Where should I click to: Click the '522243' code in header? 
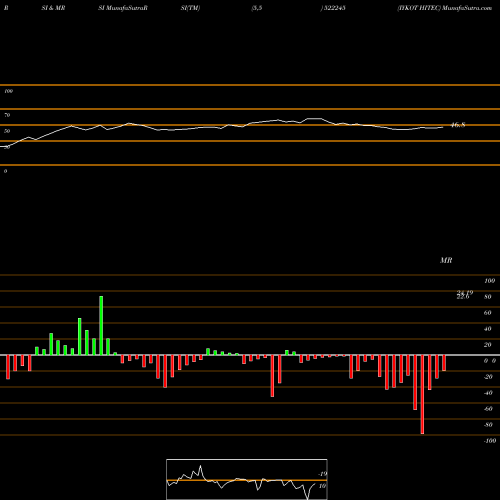[334, 8]
